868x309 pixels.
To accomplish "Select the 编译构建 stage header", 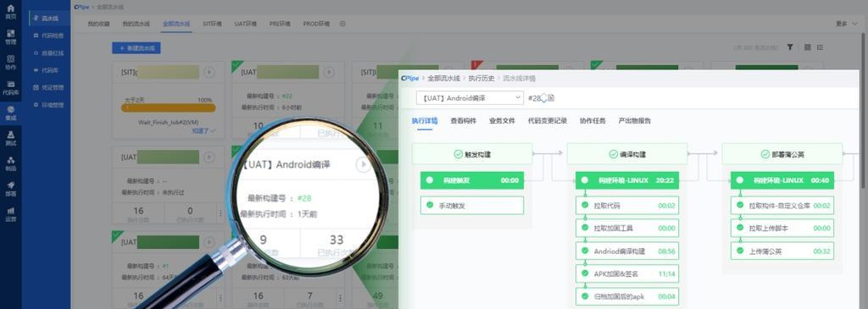I will pos(627,154).
